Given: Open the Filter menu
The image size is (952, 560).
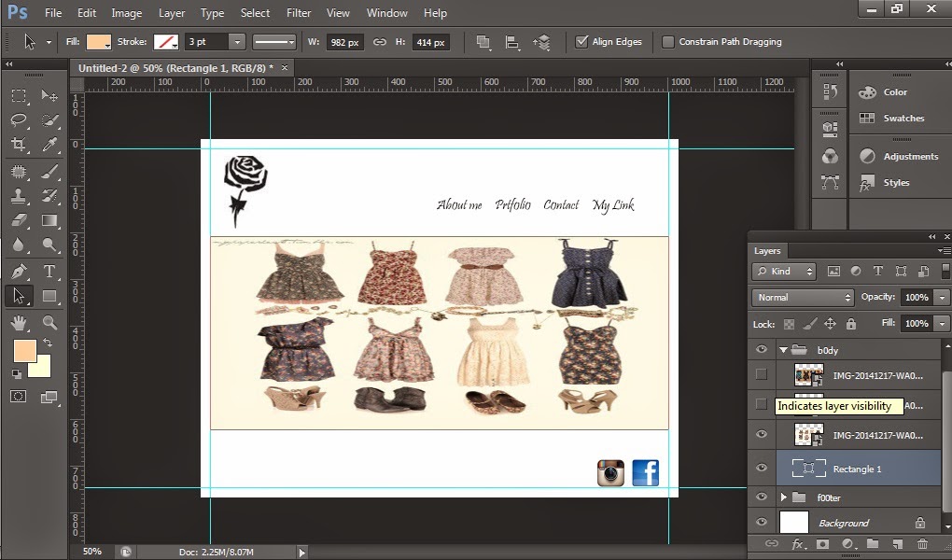Looking at the screenshot, I should tap(299, 13).
